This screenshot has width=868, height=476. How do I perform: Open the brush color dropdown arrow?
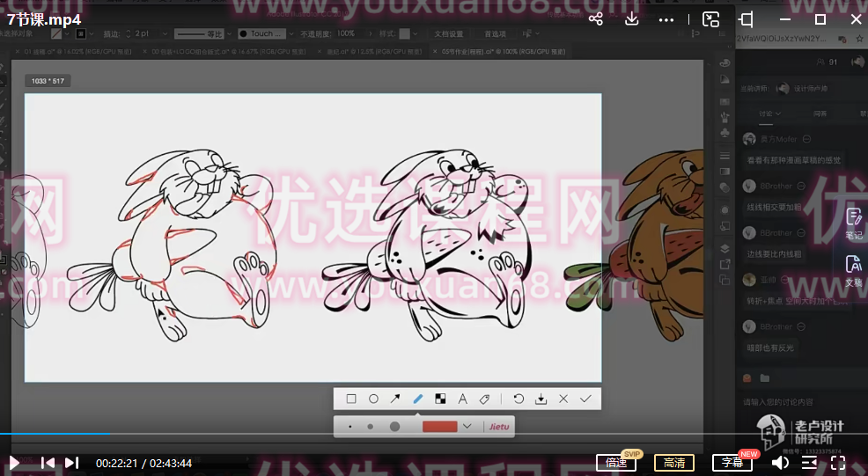click(x=467, y=427)
